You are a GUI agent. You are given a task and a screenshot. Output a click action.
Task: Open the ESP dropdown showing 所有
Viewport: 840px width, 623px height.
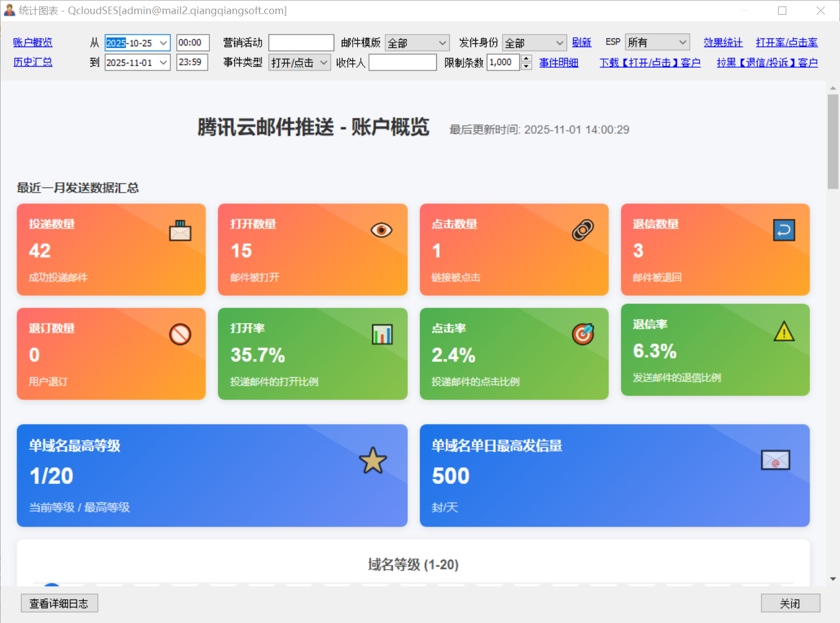[x=657, y=42]
